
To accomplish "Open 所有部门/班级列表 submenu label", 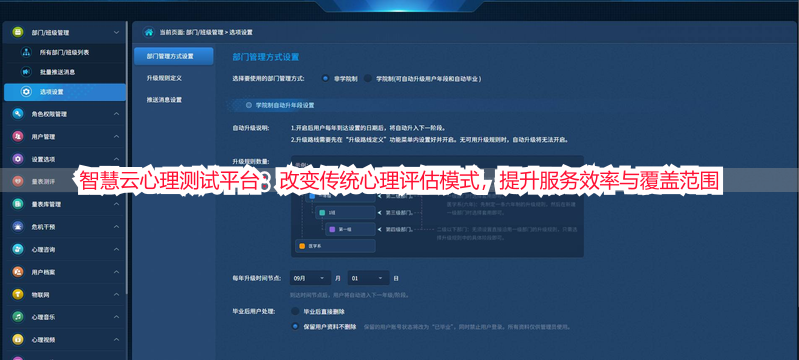I will tap(65, 53).
